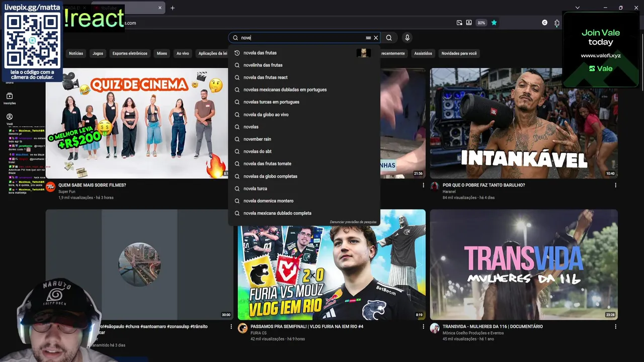Viewport: 644px width, 362px height.
Task: Open the Quiz de Cinema video thumbnail
Action: 137,123
